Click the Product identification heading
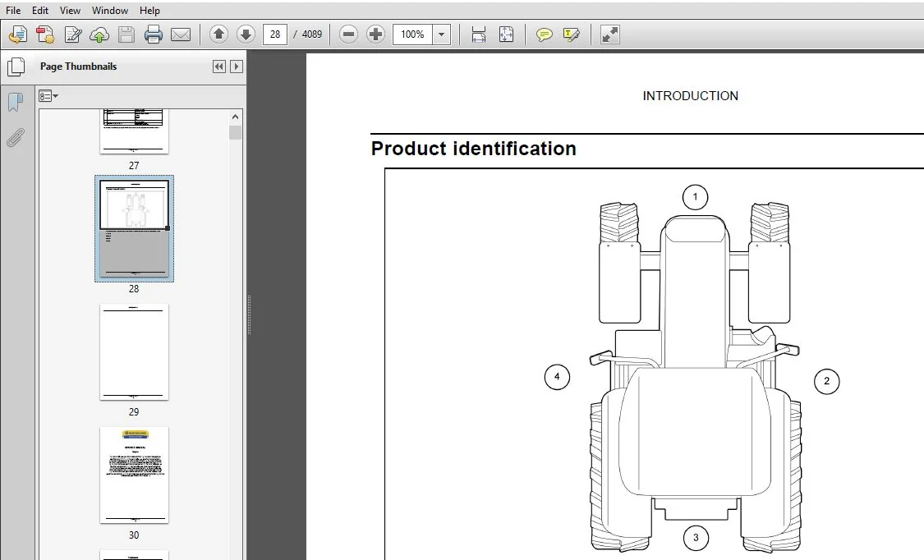924x560 pixels. 473,149
